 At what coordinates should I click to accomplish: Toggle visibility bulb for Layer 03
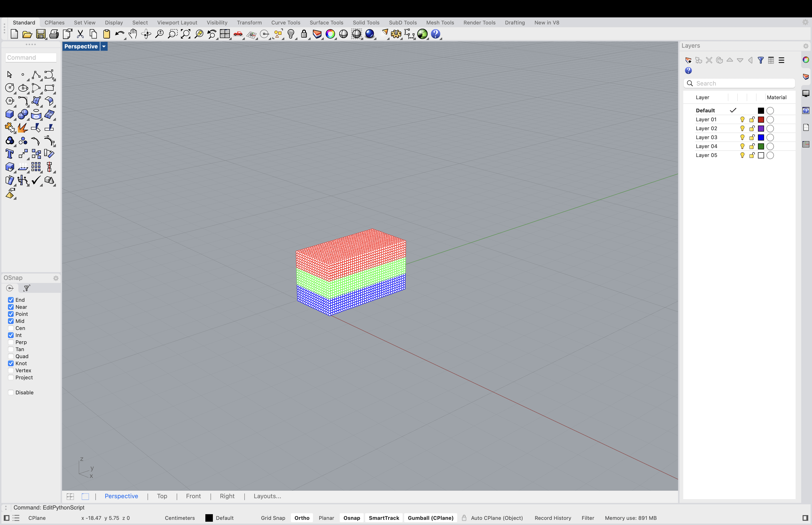pos(742,137)
